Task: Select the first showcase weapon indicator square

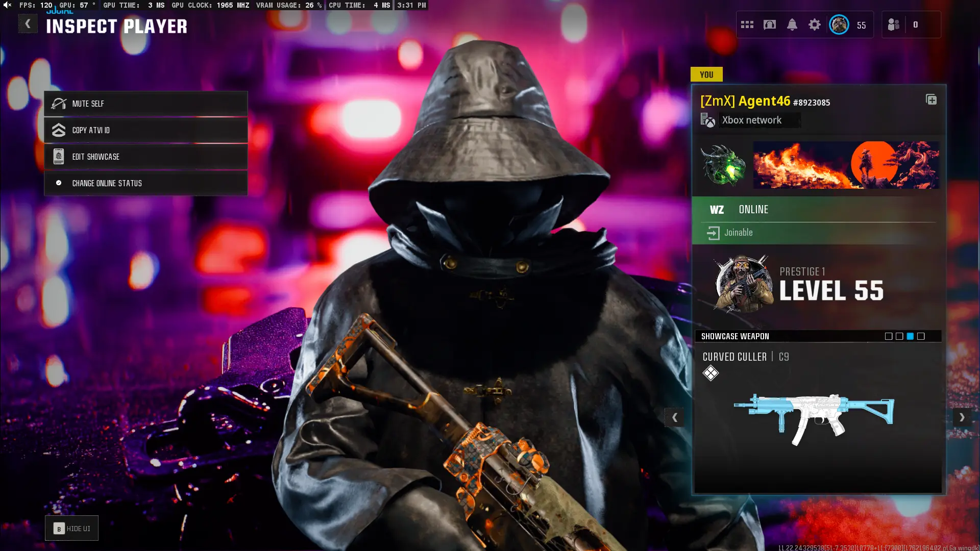Action: 889,336
